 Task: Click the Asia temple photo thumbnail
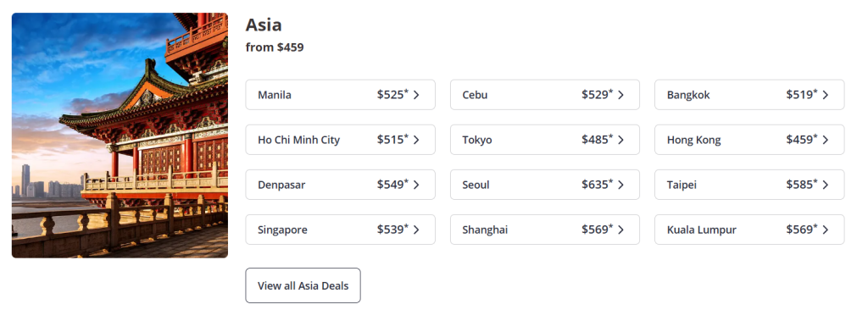(120, 135)
